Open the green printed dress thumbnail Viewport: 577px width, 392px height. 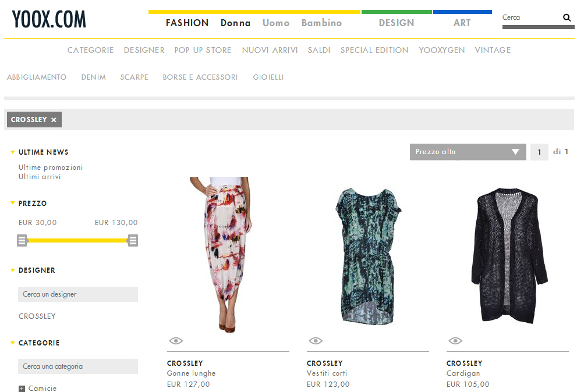click(368, 256)
